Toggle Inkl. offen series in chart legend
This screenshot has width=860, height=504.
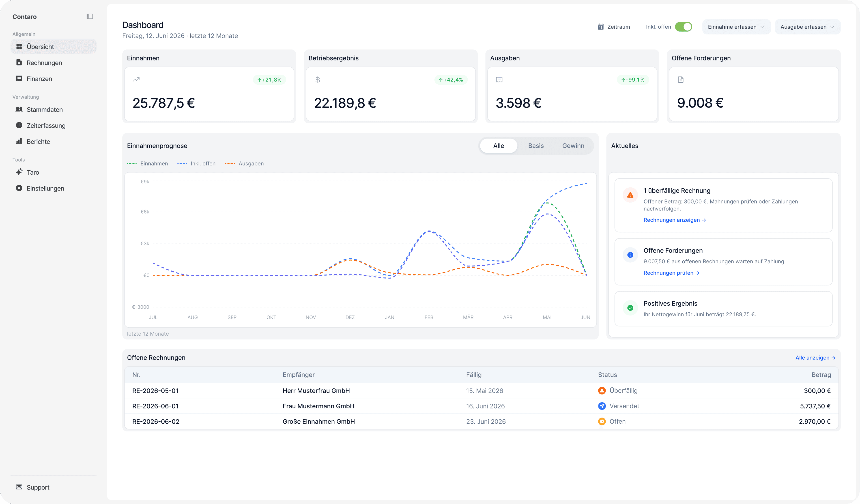click(197, 163)
